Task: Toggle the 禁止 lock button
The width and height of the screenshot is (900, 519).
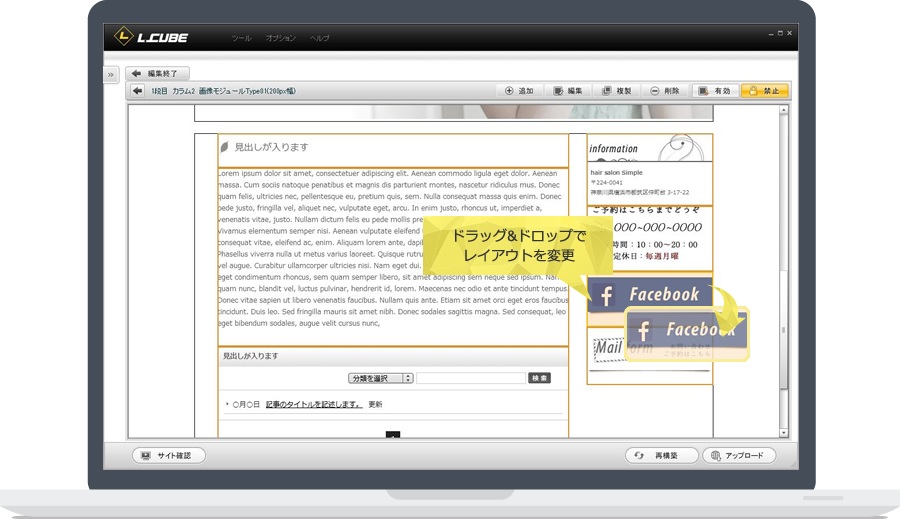Action: [x=765, y=91]
